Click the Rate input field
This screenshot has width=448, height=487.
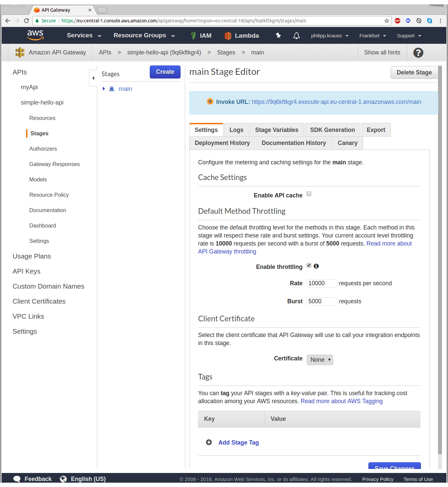pos(321,283)
